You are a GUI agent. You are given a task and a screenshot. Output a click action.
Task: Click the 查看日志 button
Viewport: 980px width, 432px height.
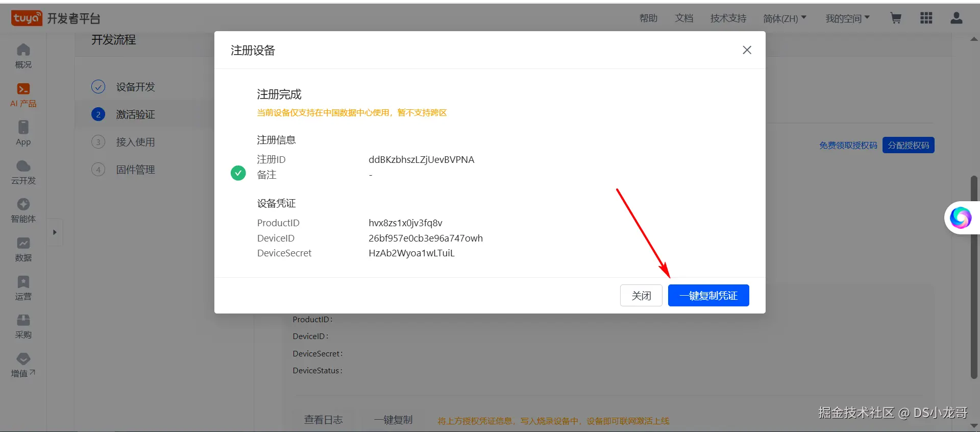(324, 420)
